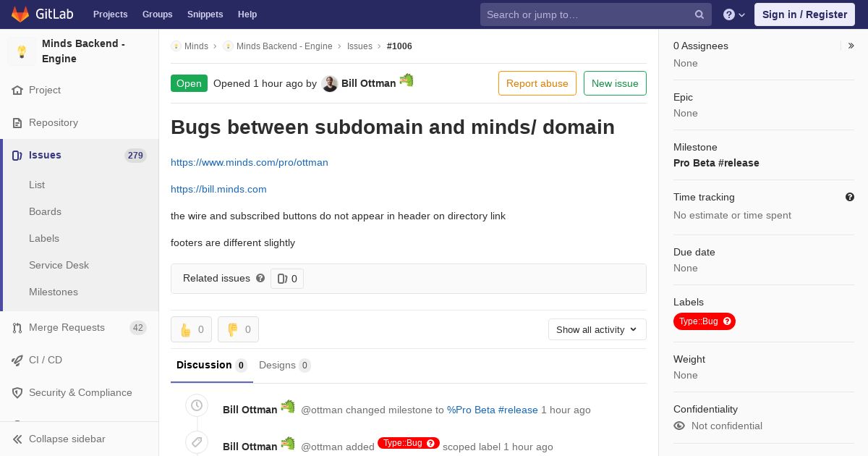Click the dragon emoji beside author name
The height and width of the screenshot is (456, 868).
[x=407, y=80]
